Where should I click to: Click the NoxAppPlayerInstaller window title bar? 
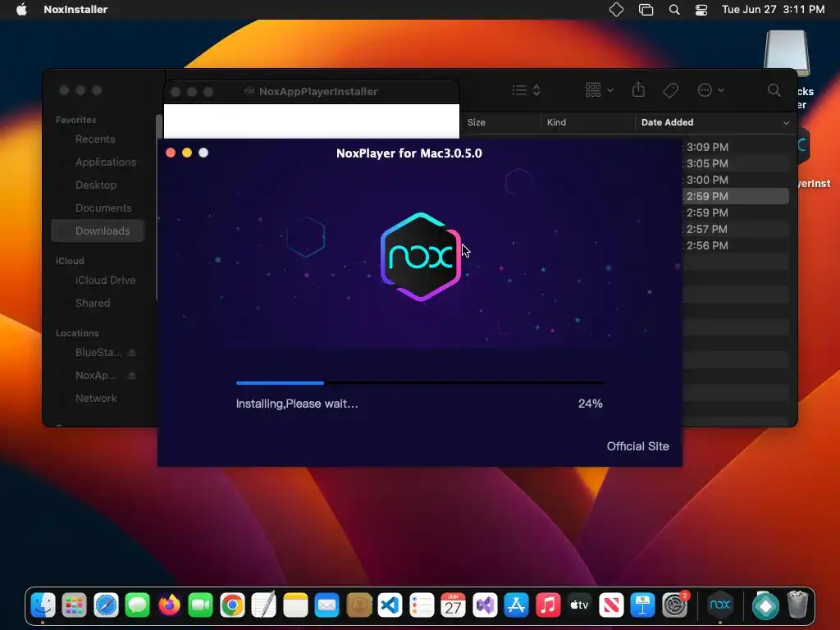311,92
